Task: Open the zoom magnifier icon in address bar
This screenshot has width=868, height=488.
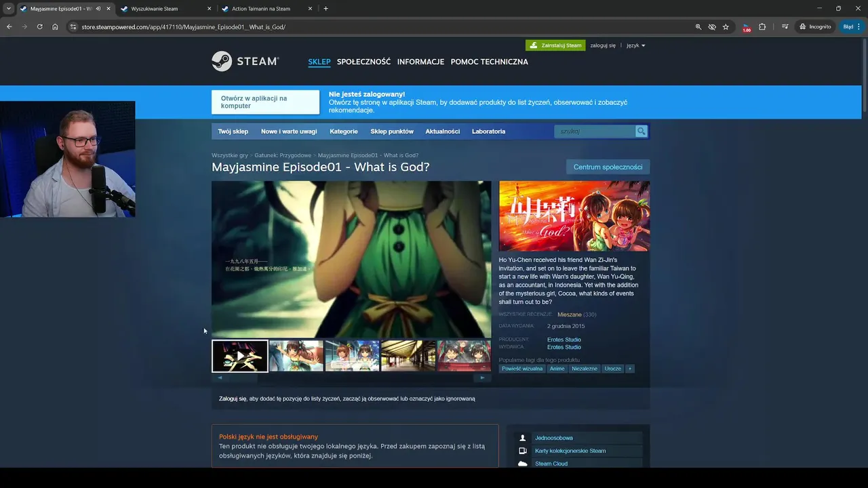Action: 698,27
